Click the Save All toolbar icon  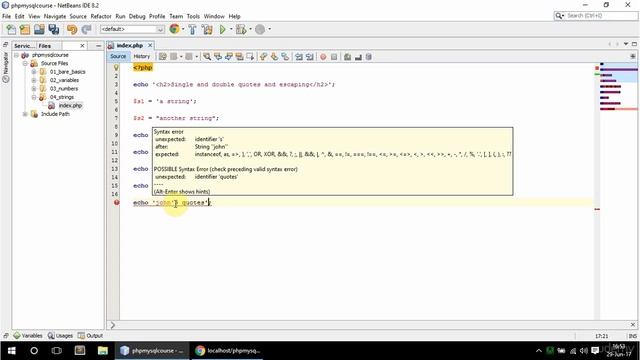click(54, 29)
